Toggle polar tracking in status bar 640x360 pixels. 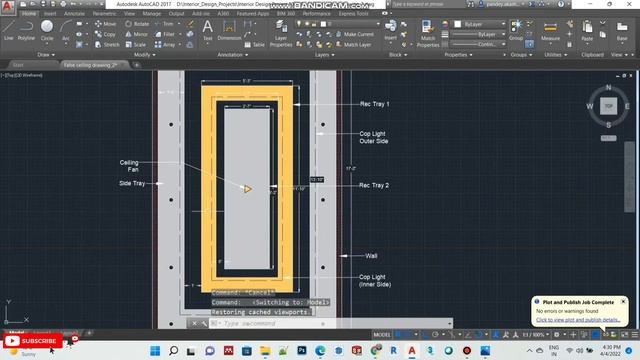point(436,335)
